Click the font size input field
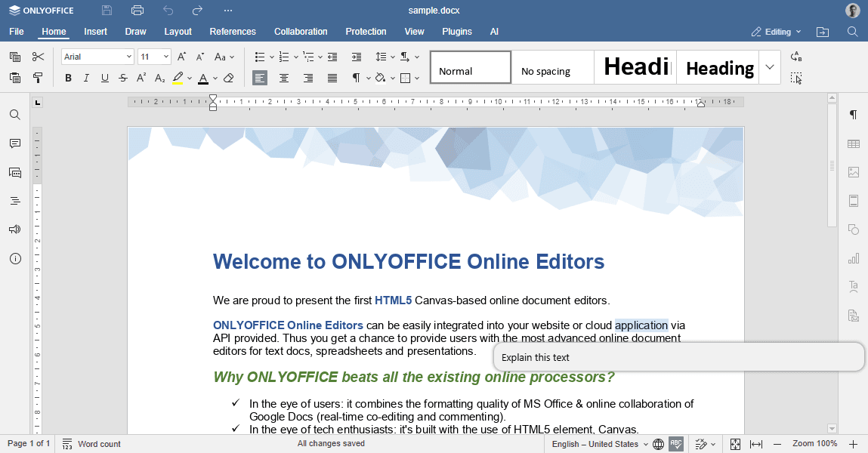 tap(150, 57)
